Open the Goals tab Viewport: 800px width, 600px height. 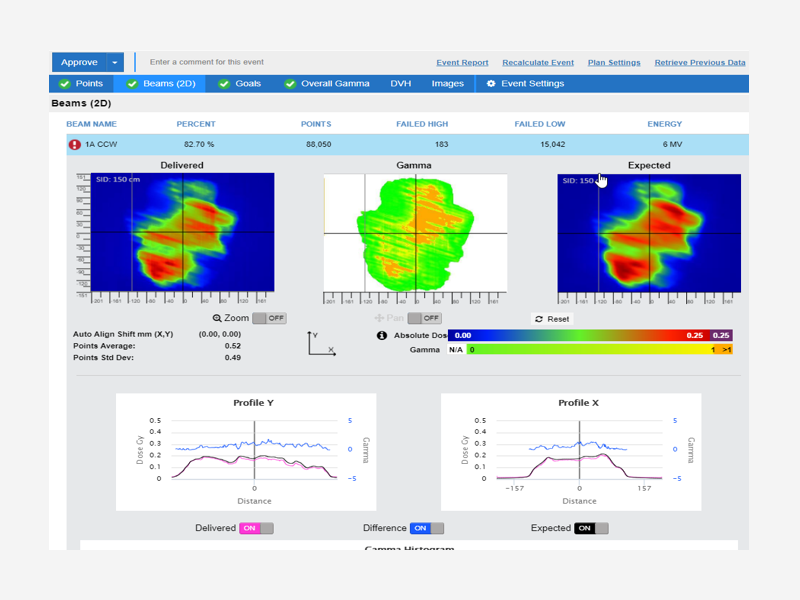click(x=240, y=84)
